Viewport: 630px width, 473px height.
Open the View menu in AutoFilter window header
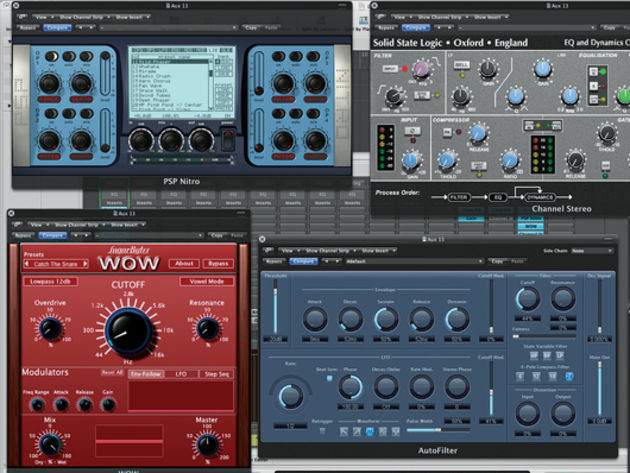click(x=290, y=251)
